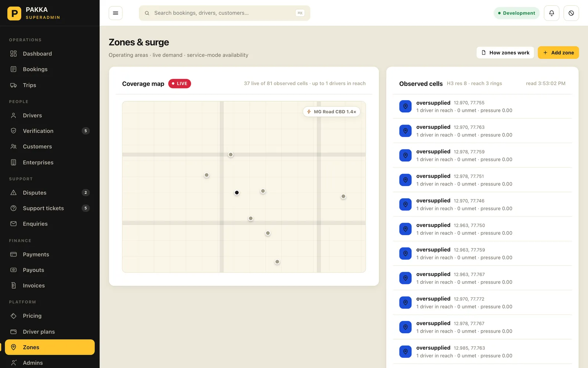Screen dimensions: 588x368
Task: Click the pin icon of cell 12.970, 77.755
Action: pos(405,106)
